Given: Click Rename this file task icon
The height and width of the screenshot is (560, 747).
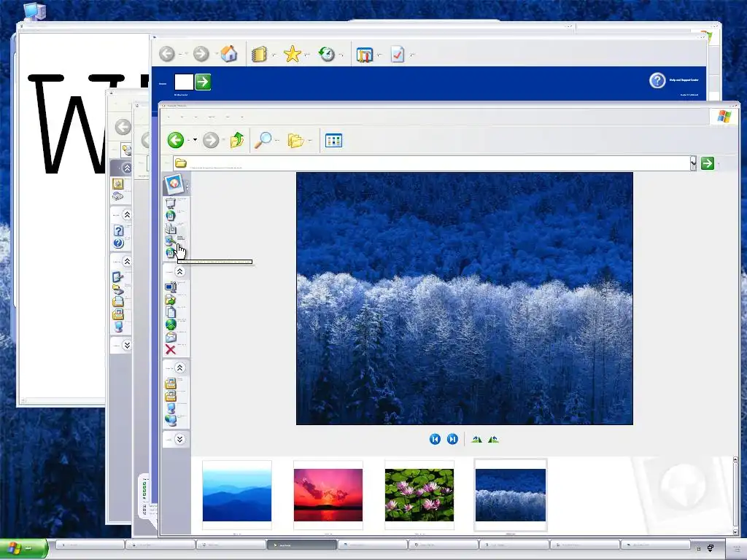Looking at the screenshot, I should pos(171,287).
